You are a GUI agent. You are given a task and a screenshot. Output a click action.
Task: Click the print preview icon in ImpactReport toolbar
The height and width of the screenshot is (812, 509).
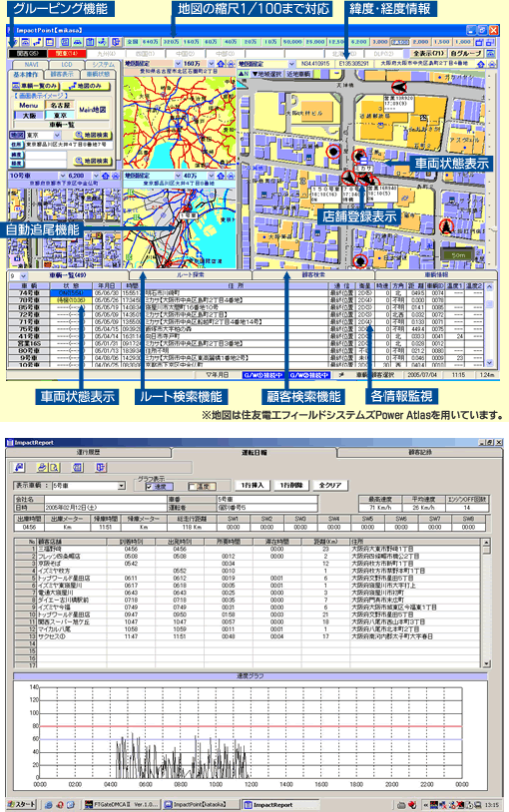point(55,467)
